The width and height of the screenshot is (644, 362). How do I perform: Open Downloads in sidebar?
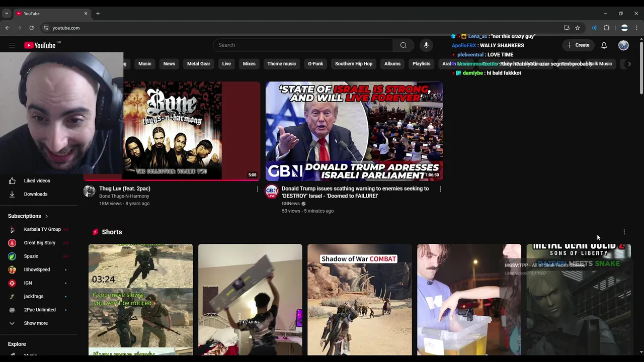(x=36, y=194)
